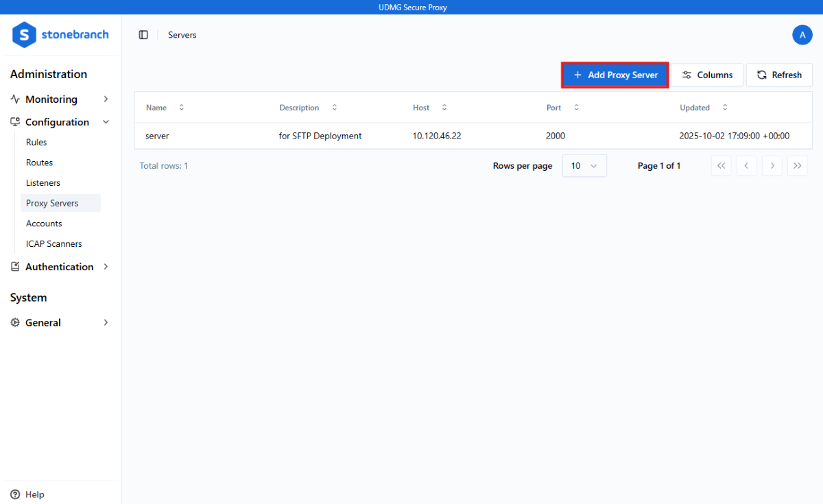Click the Help icon at the bottom
Image resolution: width=823 pixels, height=504 pixels.
click(14, 494)
